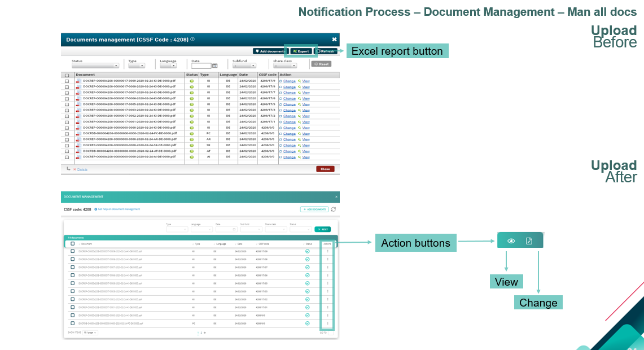This screenshot has width=644, height=350.
Task: Open the Language filter dropdown in the new window
Action: 201,229
